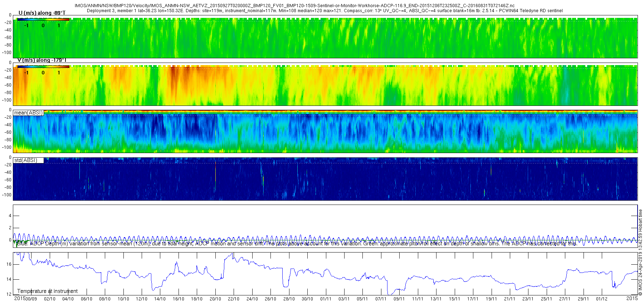This screenshot has height=304, width=644.
Task: Click the '08/10' date tick label
Action: click(105, 299)
